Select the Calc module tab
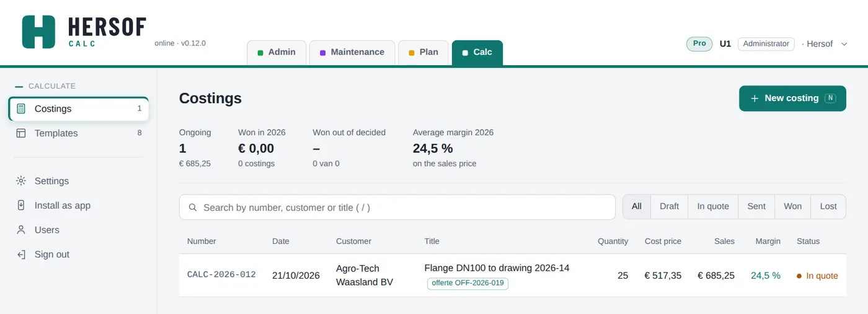The width and height of the screenshot is (868, 314). [477, 52]
